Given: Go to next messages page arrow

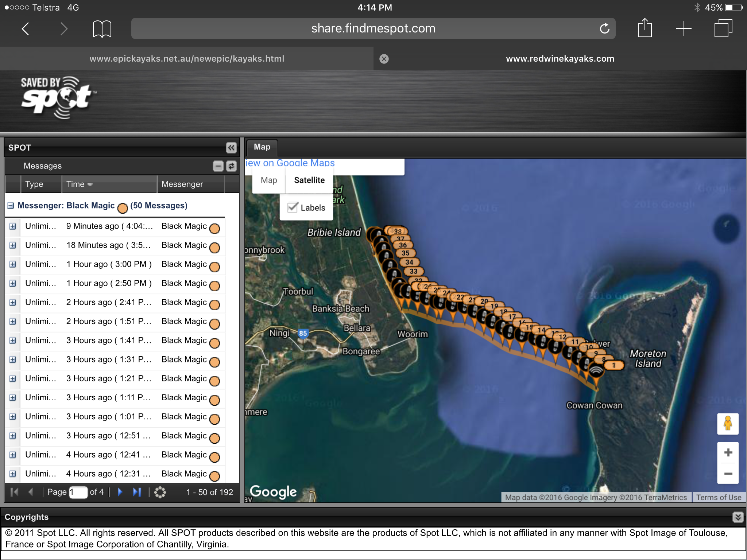Looking at the screenshot, I should pos(120,492).
